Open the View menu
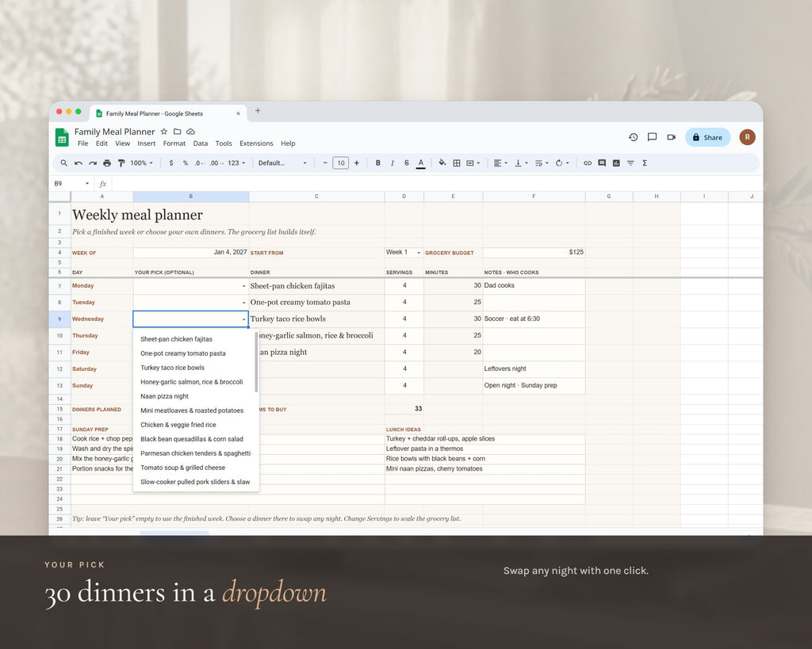This screenshot has height=649, width=812. tap(123, 143)
